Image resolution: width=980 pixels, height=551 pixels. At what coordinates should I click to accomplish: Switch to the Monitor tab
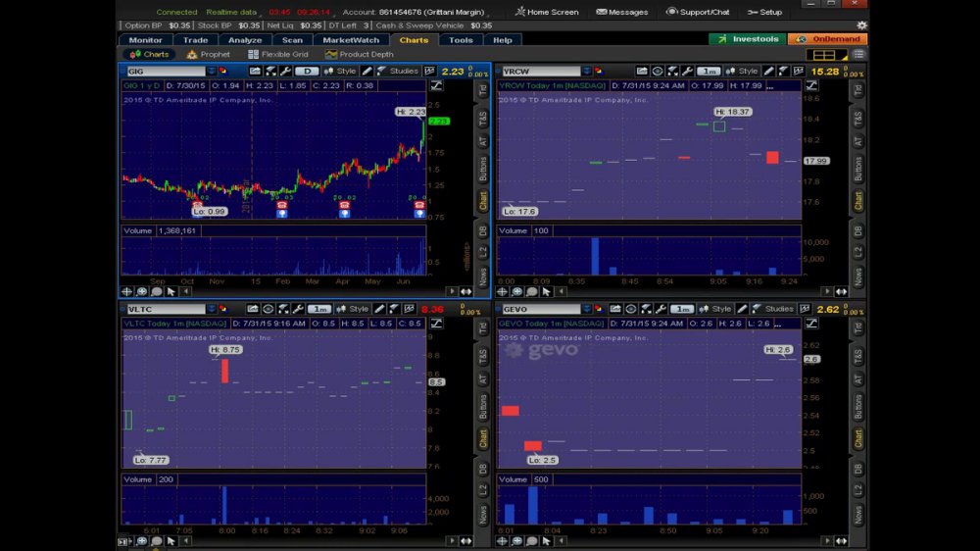pos(145,40)
